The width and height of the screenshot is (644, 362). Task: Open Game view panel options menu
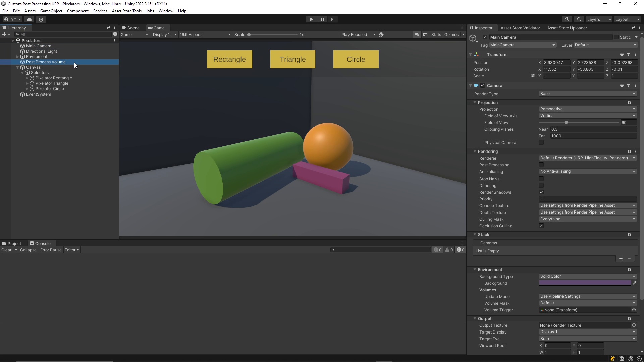tap(462, 28)
